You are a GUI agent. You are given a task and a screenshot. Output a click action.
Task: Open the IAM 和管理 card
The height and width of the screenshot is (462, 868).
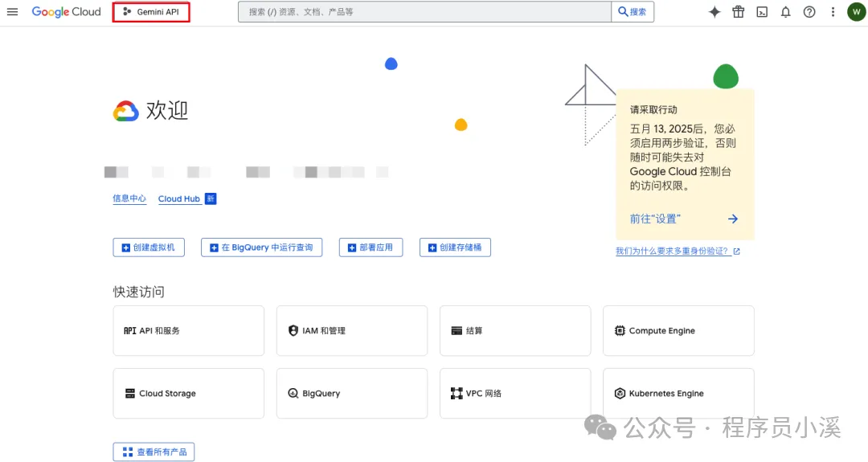coord(352,331)
